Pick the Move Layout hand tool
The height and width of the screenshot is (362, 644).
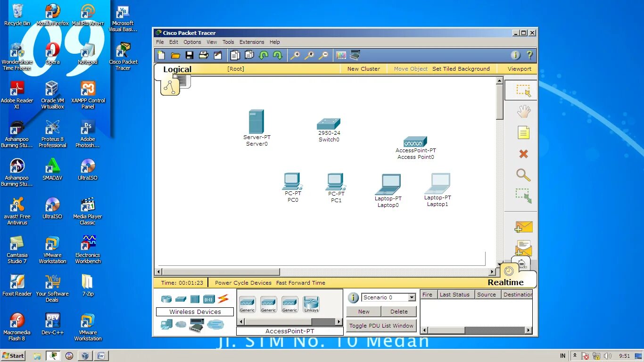tap(523, 112)
